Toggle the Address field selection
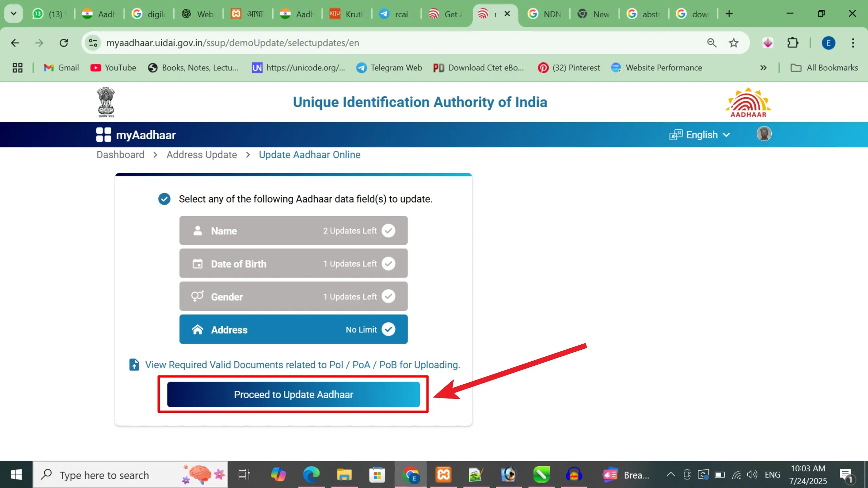Image resolution: width=868 pixels, height=488 pixels. point(293,329)
